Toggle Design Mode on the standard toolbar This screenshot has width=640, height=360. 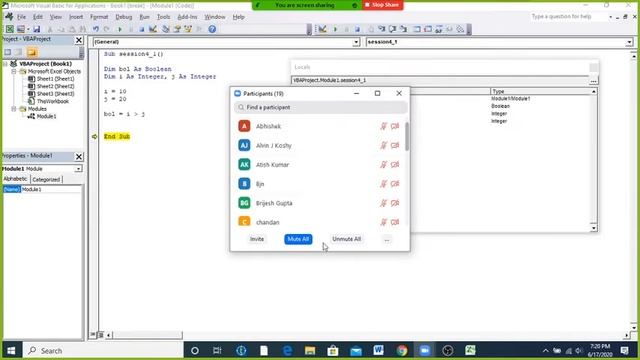[153, 29]
